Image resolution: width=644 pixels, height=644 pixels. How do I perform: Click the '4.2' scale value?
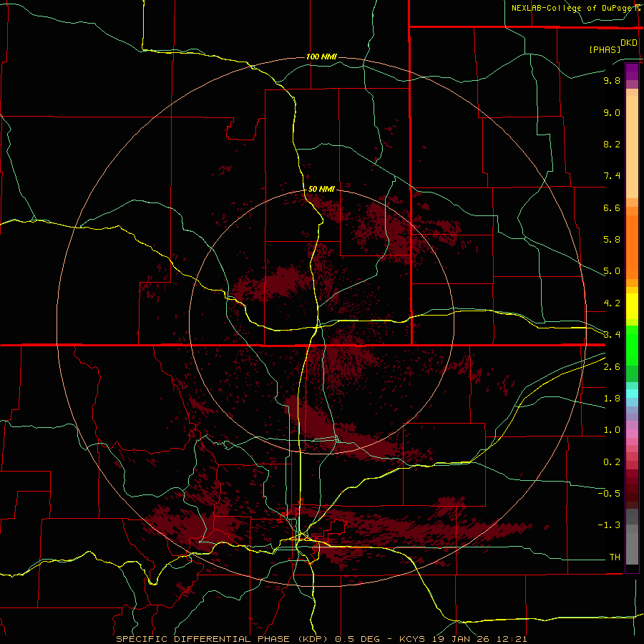point(612,303)
